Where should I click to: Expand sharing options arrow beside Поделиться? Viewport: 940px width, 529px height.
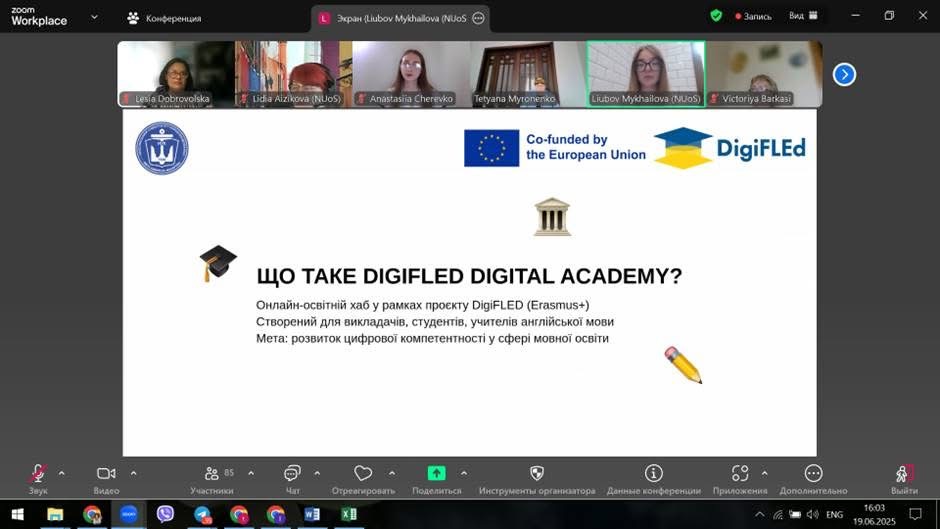click(x=463, y=473)
